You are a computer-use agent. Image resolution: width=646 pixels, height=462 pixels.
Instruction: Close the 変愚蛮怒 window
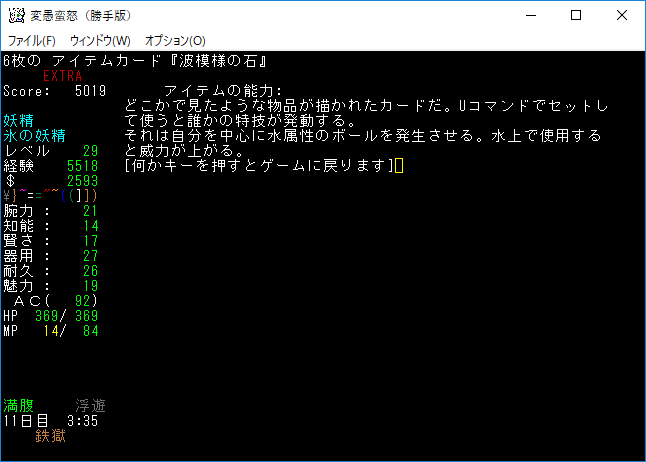pyautogui.click(x=622, y=15)
